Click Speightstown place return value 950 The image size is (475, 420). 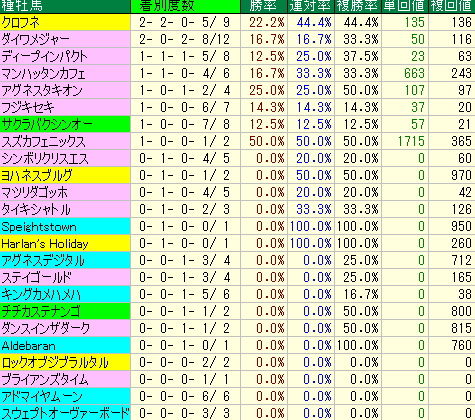462,226
